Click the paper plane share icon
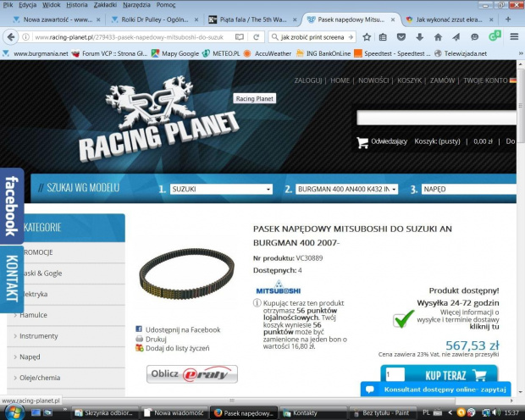The width and height of the screenshot is (525, 420). tap(456, 37)
